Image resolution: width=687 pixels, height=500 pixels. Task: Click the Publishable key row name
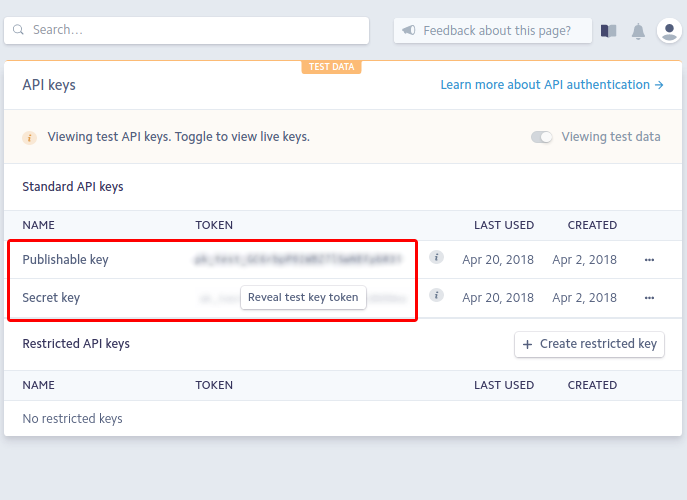tap(65, 260)
